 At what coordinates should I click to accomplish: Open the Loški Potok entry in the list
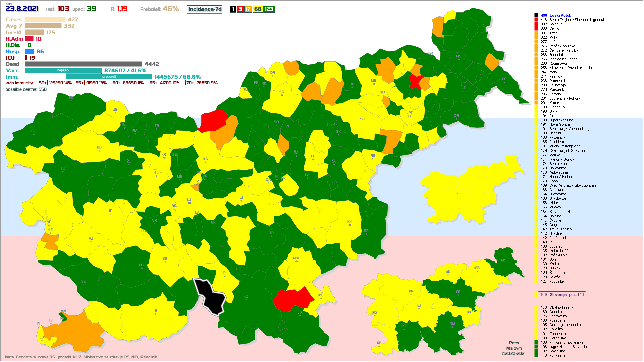pos(560,15)
